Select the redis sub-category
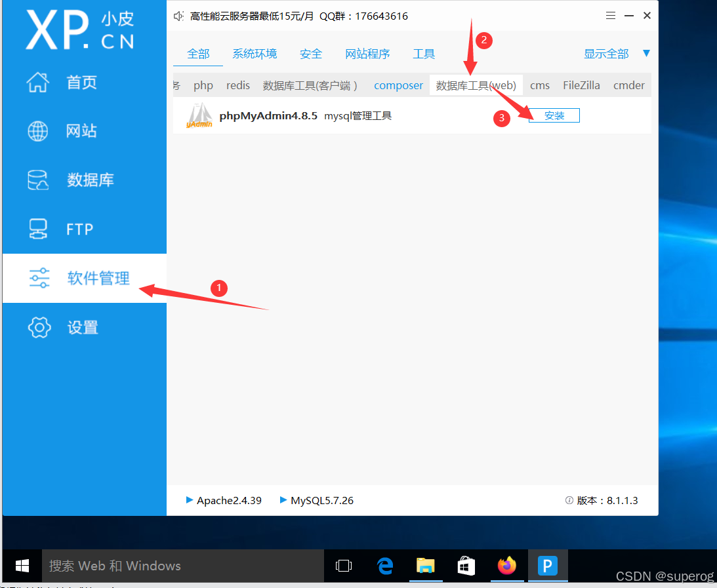This screenshot has height=588, width=717. click(x=237, y=85)
